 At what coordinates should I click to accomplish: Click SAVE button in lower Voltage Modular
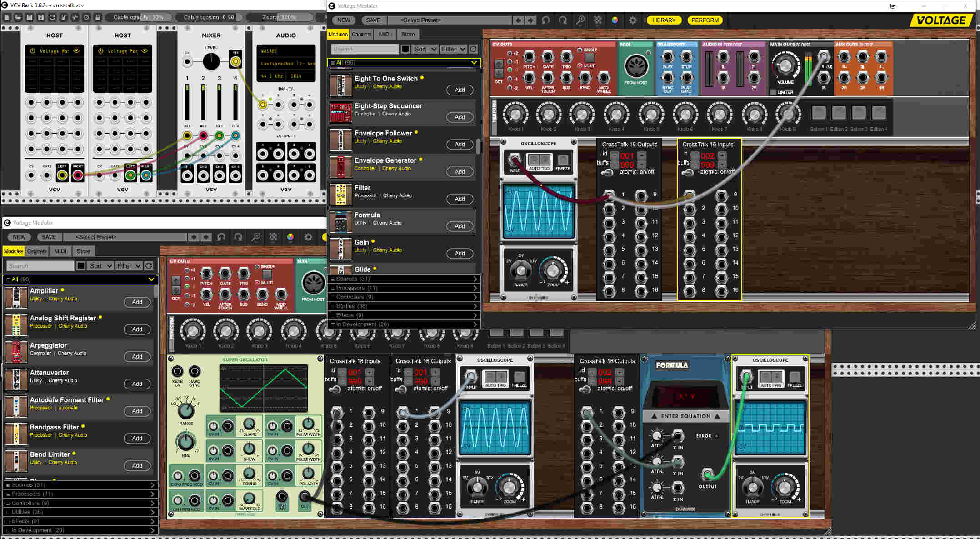(x=49, y=237)
